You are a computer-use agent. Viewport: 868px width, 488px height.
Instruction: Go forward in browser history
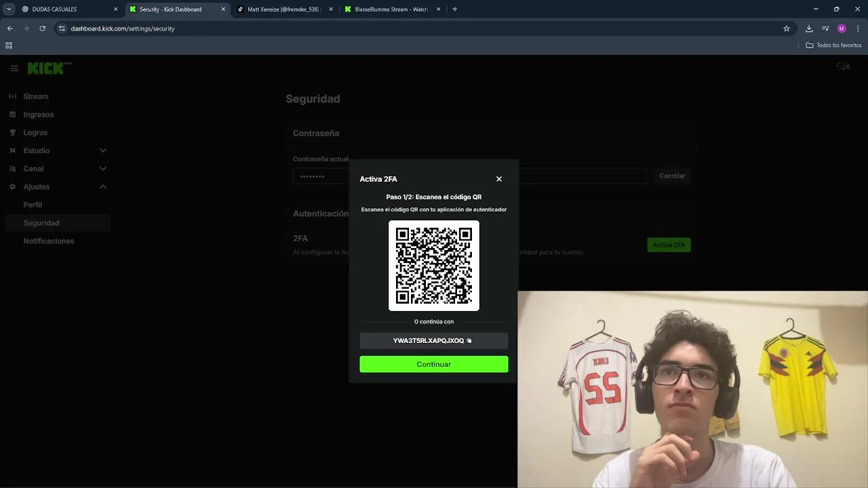pos(26,28)
